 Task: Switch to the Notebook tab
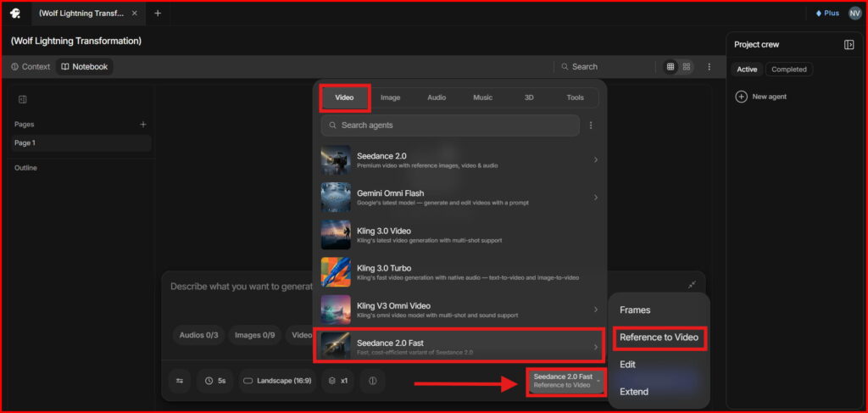point(85,66)
